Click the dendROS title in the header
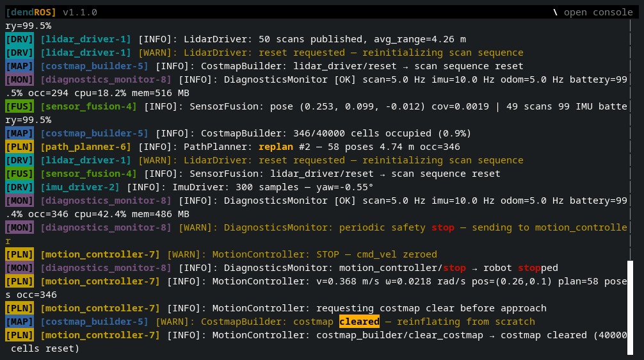 (x=31, y=12)
